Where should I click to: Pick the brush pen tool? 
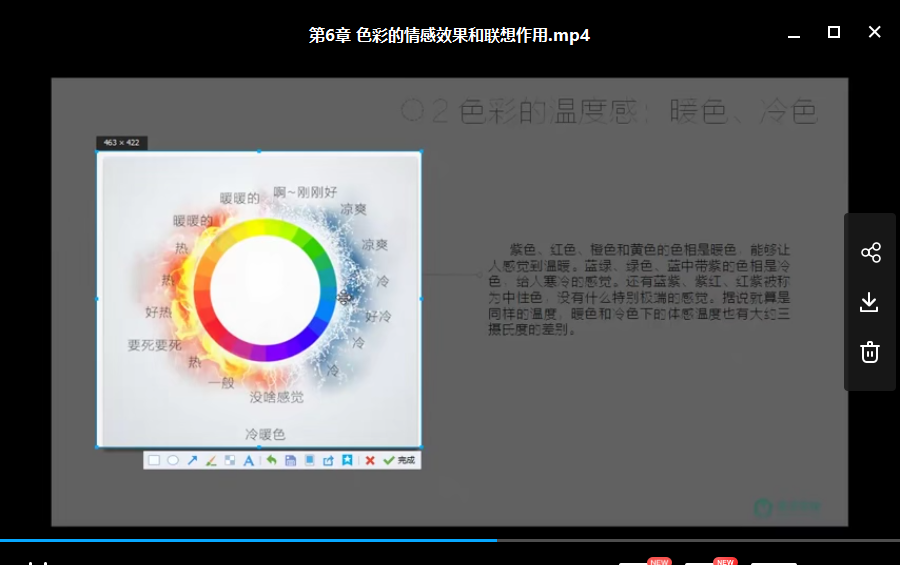(x=211, y=460)
